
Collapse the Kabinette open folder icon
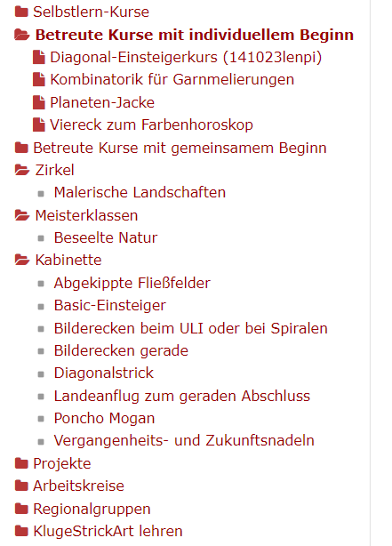click(22, 260)
